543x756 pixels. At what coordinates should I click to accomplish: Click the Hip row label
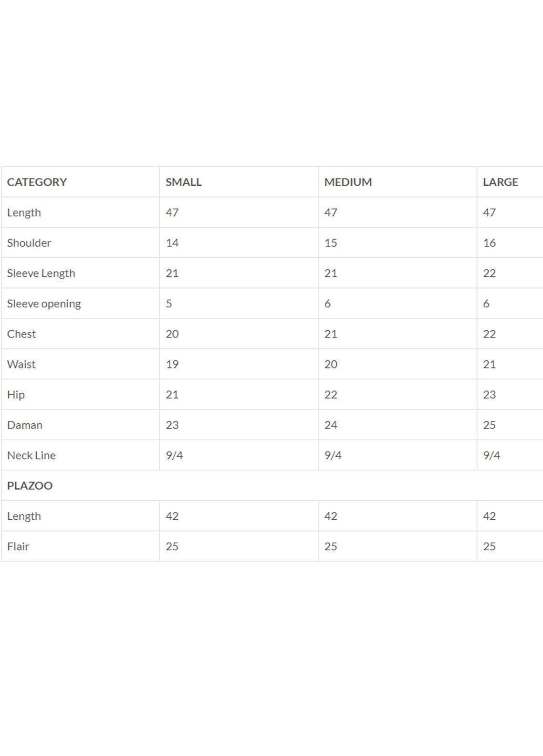pyautogui.click(x=16, y=395)
